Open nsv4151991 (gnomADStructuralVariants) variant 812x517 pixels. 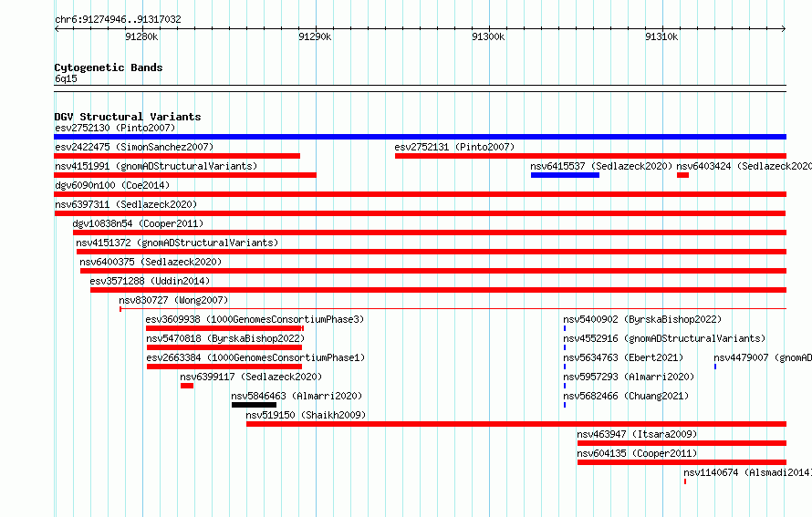tap(156, 166)
